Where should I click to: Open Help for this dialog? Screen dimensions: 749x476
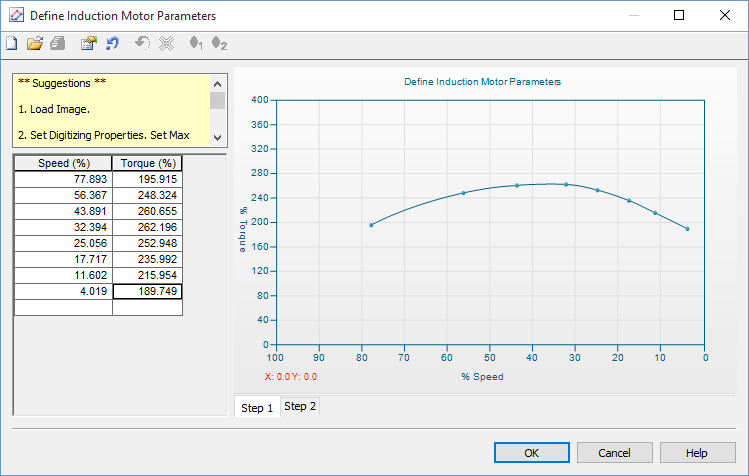[x=697, y=453]
